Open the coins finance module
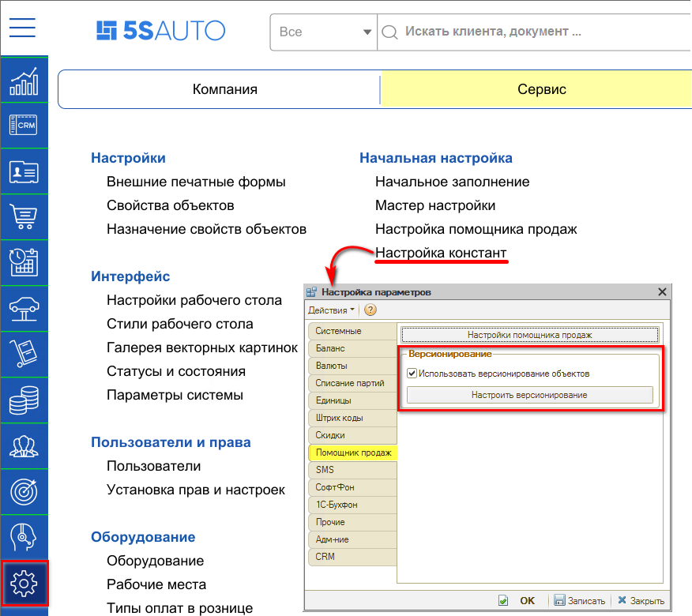 24,400
